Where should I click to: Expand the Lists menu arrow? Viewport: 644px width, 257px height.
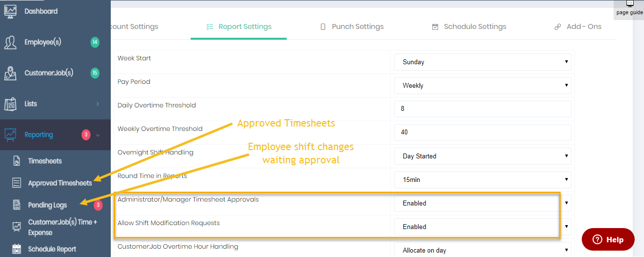pyautogui.click(x=98, y=104)
